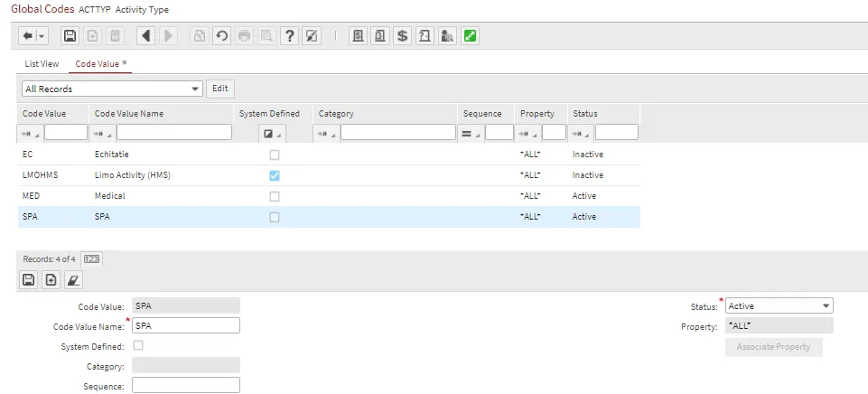Go to next record with right triangle
The height and width of the screenshot is (394, 868).
click(168, 36)
